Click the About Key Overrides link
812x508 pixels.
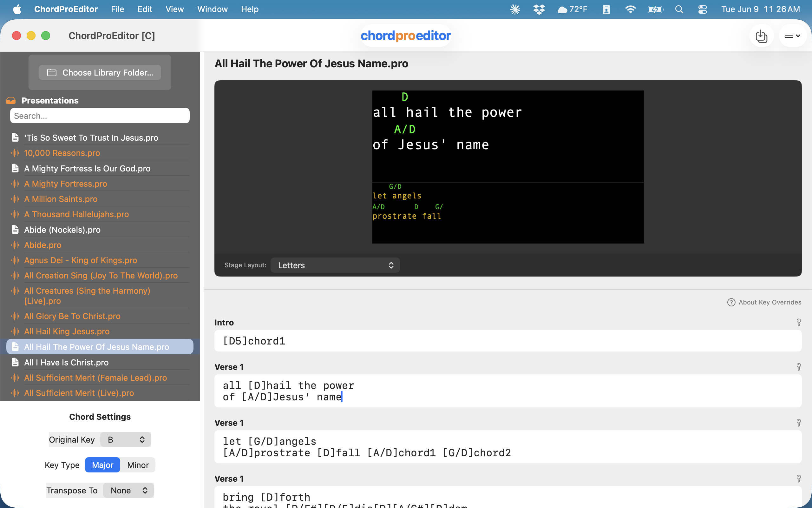pos(770,302)
